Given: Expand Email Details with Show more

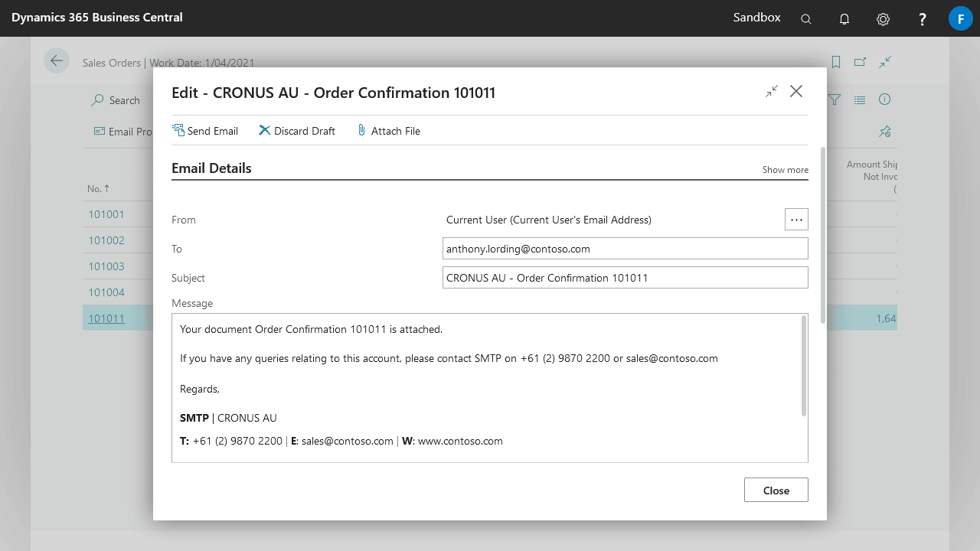Looking at the screenshot, I should tap(785, 170).
